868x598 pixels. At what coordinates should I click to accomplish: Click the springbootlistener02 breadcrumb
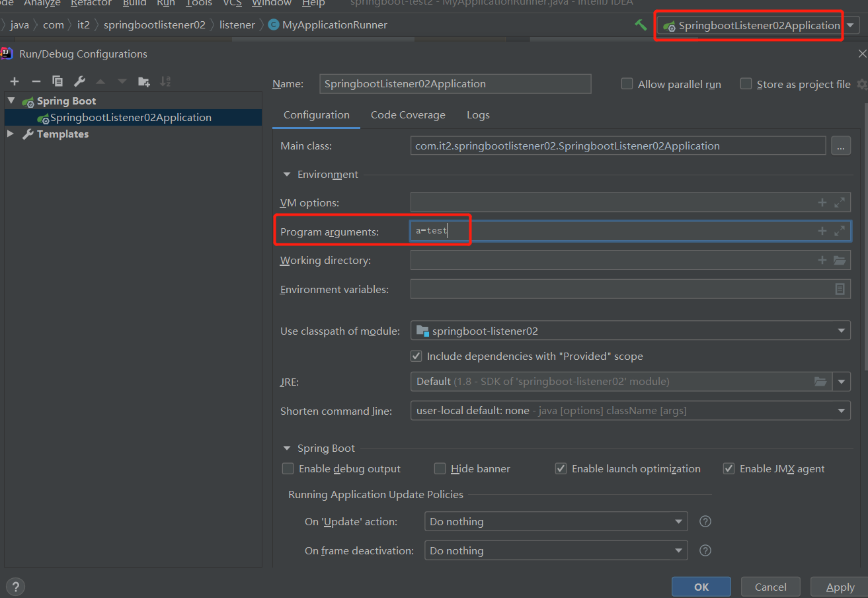[x=155, y=25]
